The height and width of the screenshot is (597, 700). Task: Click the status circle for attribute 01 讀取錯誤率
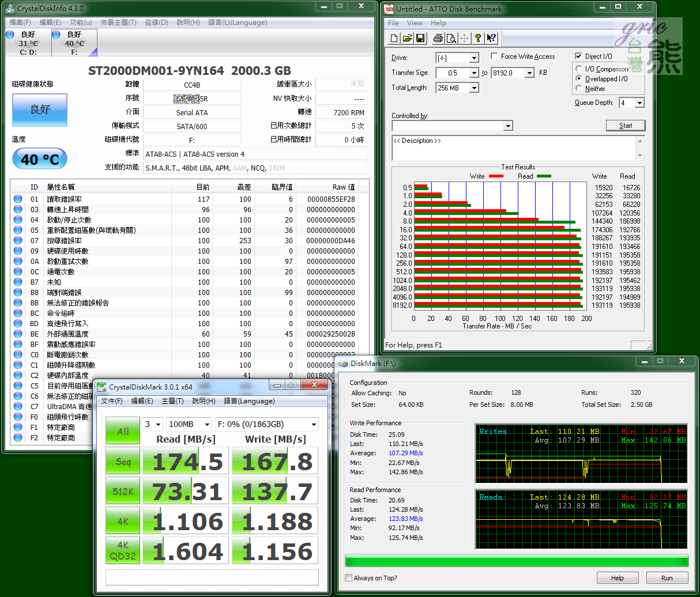18,199
